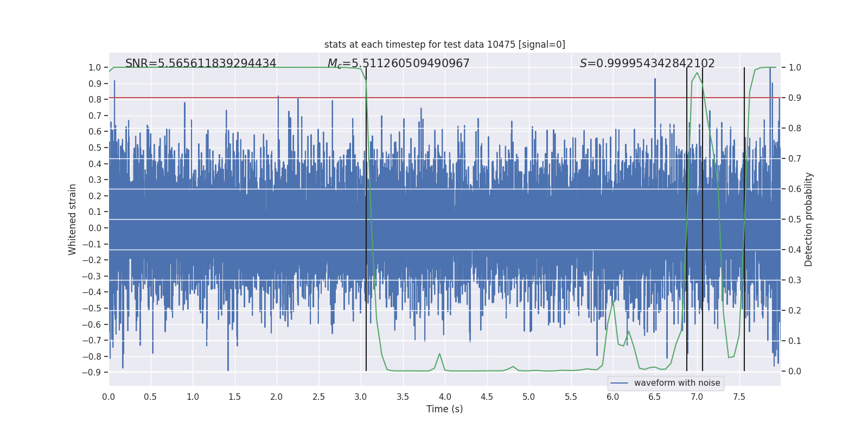The height and width of the screenshot is (434, 868).
Task: Click the small green curve bump before 4.0 s
Action: pyautogui.click(x=439, y=355)
